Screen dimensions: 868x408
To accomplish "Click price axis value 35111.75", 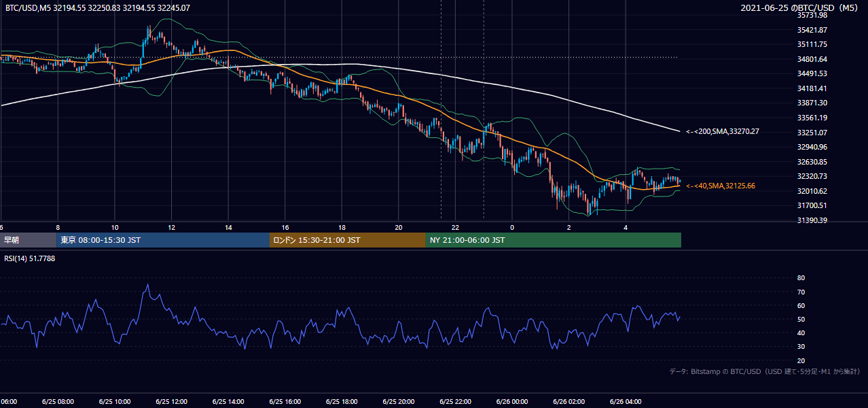I will [812, 44].
